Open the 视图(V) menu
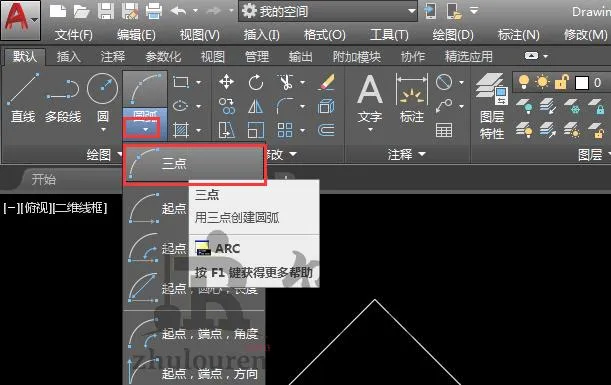Screen dimensions: 611x385 [x=200, y=35]
